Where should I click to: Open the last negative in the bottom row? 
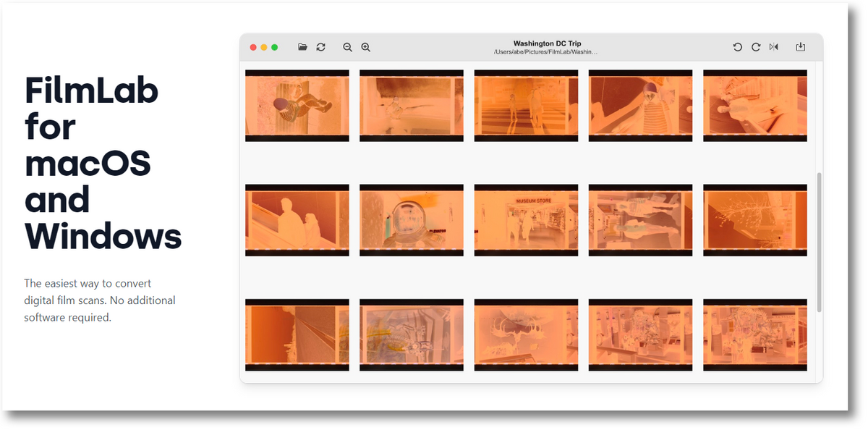coord(754,334)
